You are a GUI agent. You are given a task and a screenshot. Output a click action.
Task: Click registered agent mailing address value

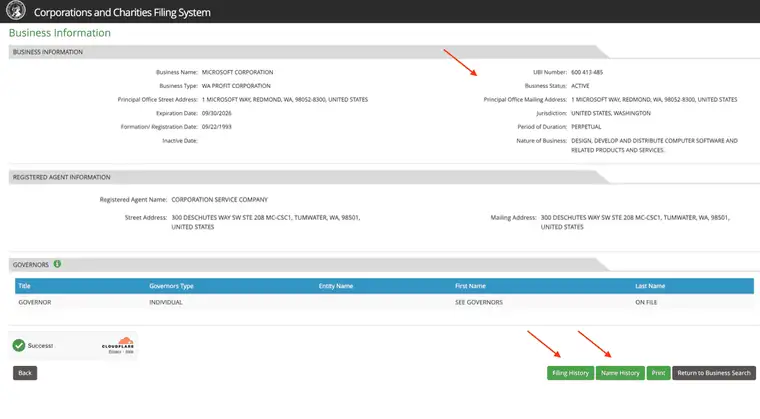tap(635, 222)
